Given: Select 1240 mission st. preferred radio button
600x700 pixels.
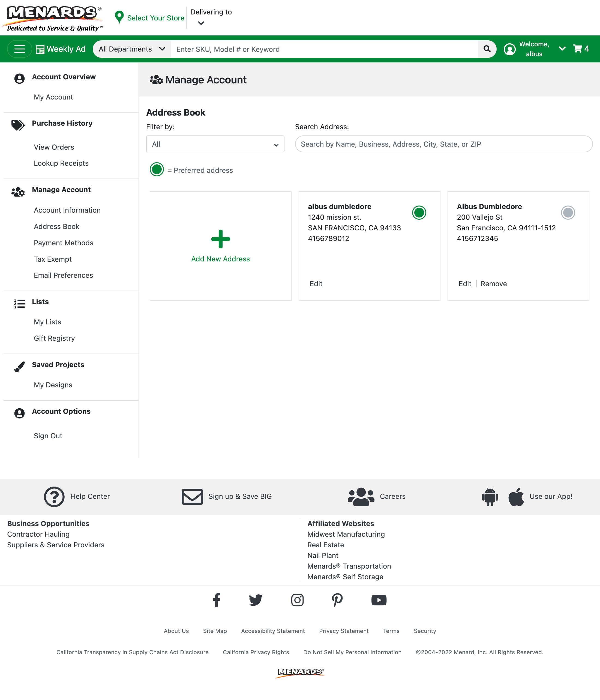Looking at the screenshot, I should [x=419, y=213].
